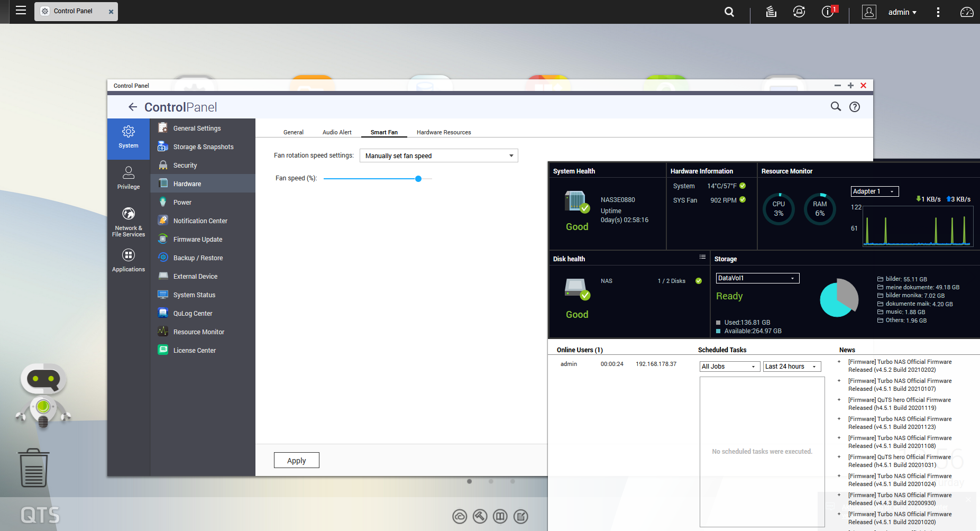Open the Notification Center alert icon
The width and height of the screenshot is (980, 531).
coord(828,12)
